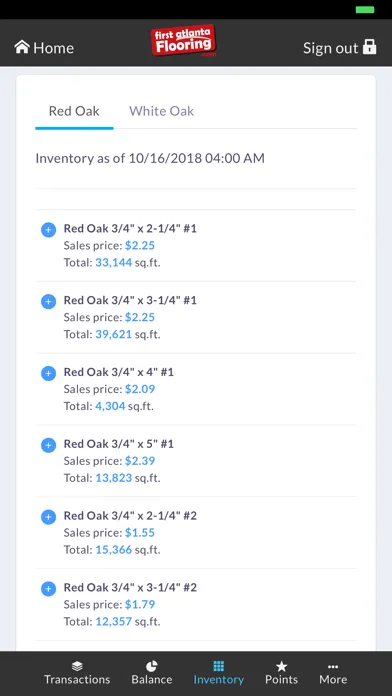Open the First Atlanta Flooring logo
This screenshot has height=696, width=392.
pos(183,40)
